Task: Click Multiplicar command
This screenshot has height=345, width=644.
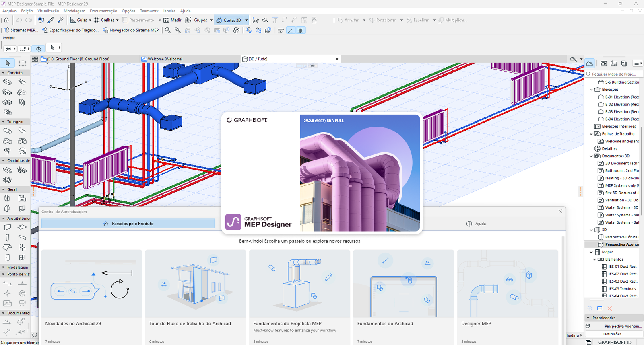Action: (453, 20)
